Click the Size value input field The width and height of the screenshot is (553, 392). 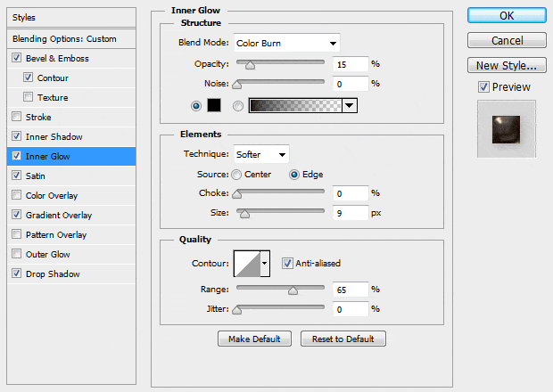[x=351, y=212]
